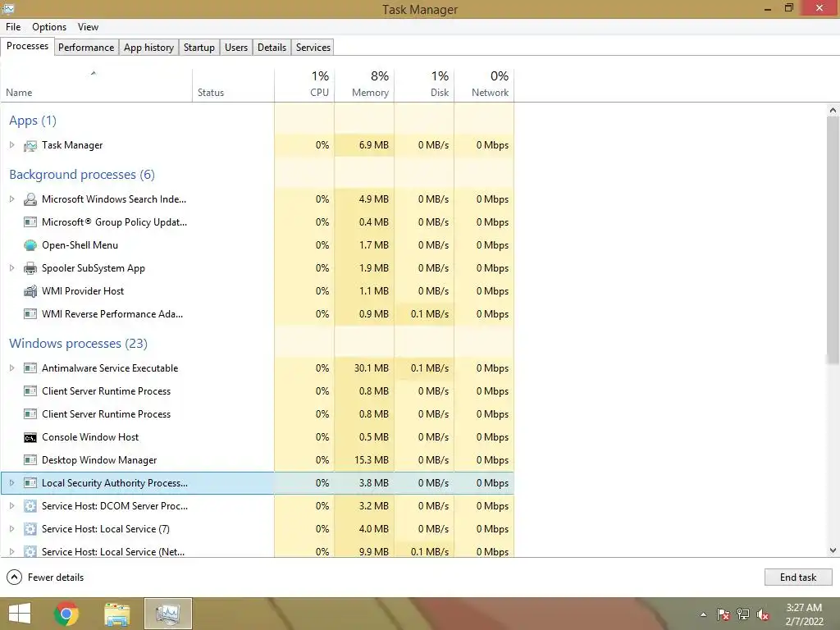The height and width of the screenshot is (630, 840).
Task: Click the Service Host DCOM Server gear icon
Action: (30, 505)
